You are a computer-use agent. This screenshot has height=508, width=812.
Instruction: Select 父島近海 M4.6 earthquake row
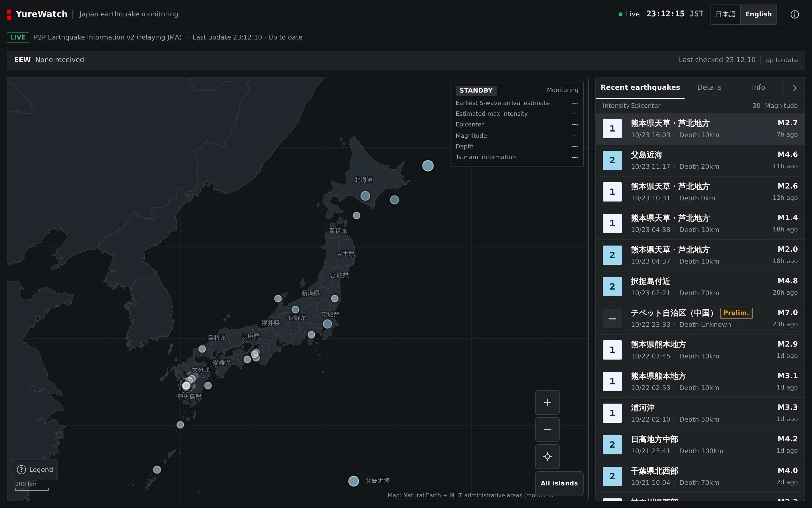click(700, 160)
